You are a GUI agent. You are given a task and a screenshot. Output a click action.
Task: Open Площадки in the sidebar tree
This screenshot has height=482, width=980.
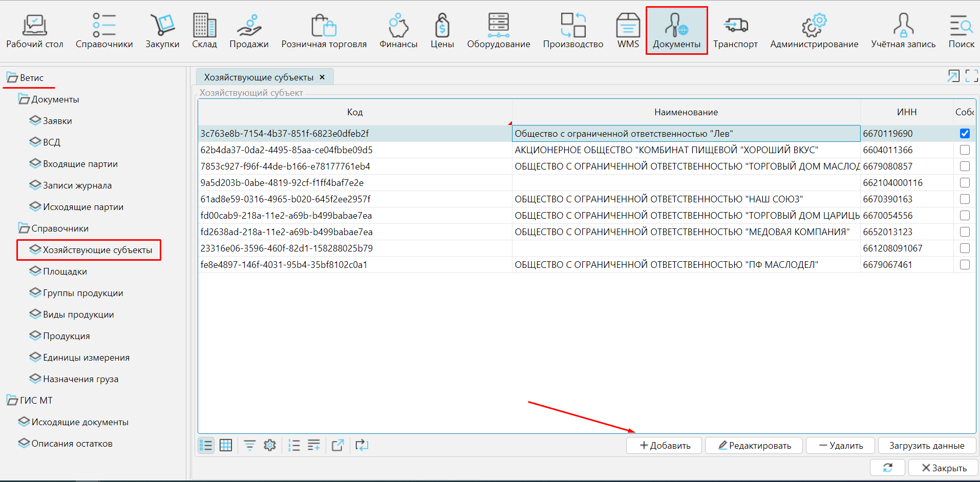[x=65, y=271]
